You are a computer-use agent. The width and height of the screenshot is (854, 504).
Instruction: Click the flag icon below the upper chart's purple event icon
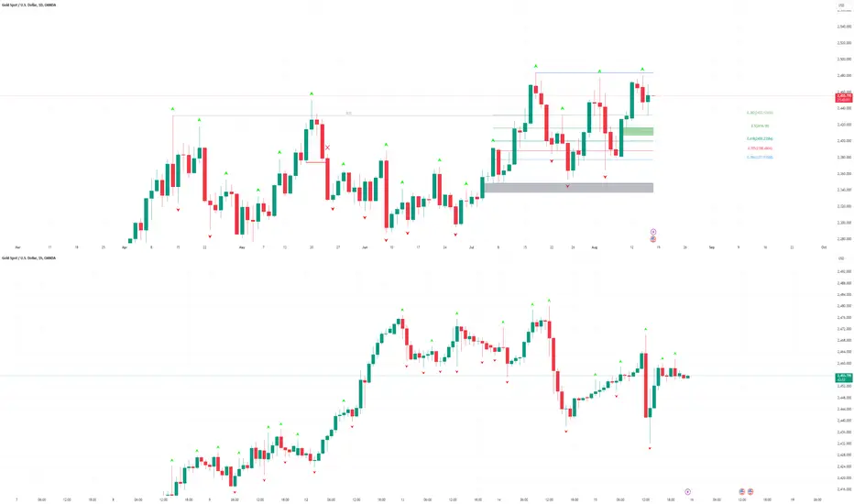coord(652,239)
